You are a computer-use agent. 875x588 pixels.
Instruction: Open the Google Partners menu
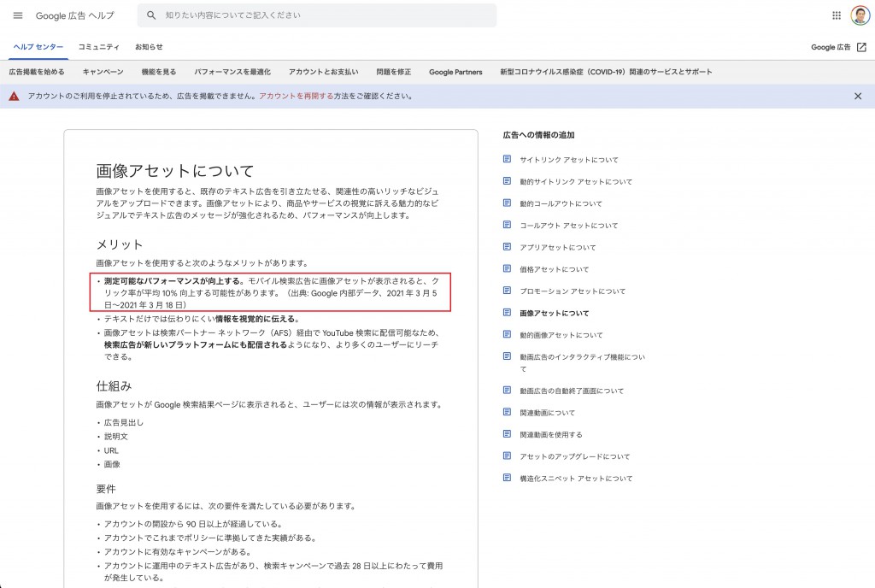click(x=456, y=72)
